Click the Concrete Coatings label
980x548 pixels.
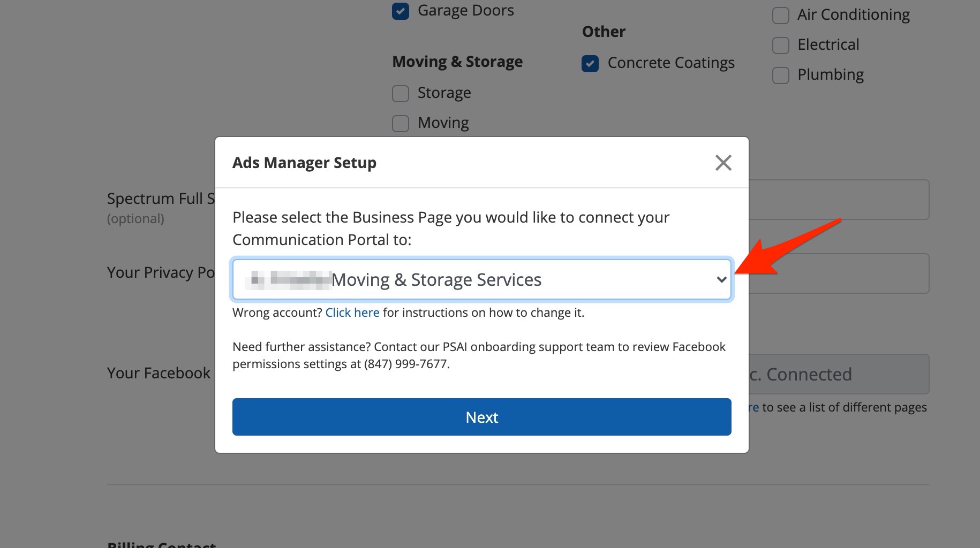click(670, 63)
